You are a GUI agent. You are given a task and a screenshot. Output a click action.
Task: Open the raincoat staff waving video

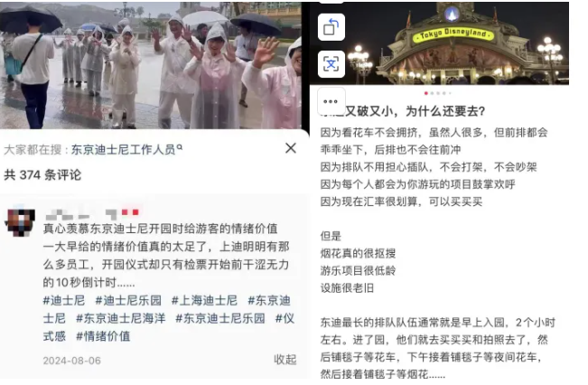150,65
